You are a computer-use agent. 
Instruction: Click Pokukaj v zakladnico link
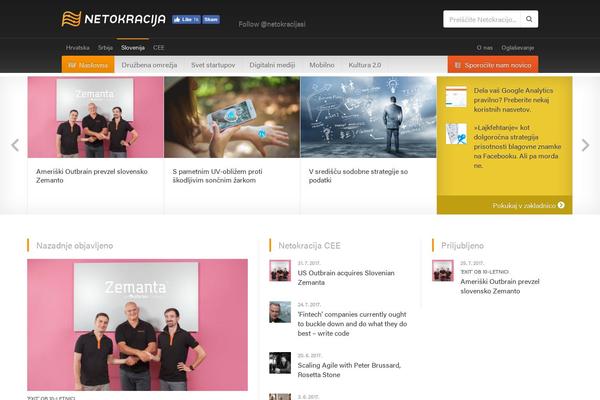[x=524, y=206]
